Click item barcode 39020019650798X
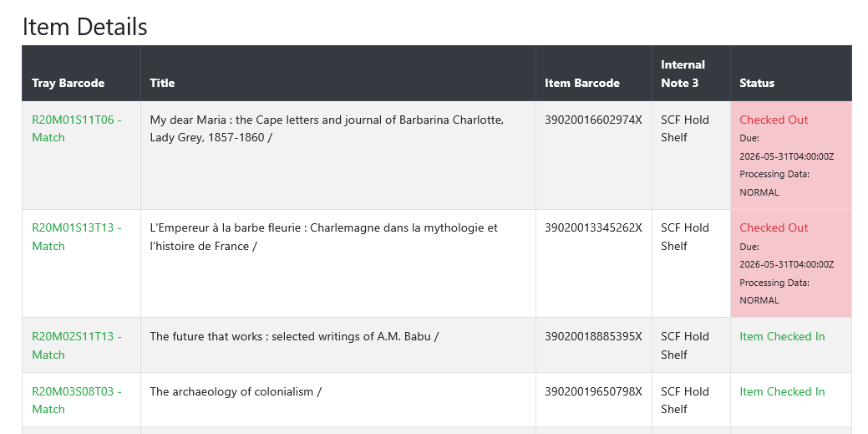868x434 pixels. [x=593, y=391]
